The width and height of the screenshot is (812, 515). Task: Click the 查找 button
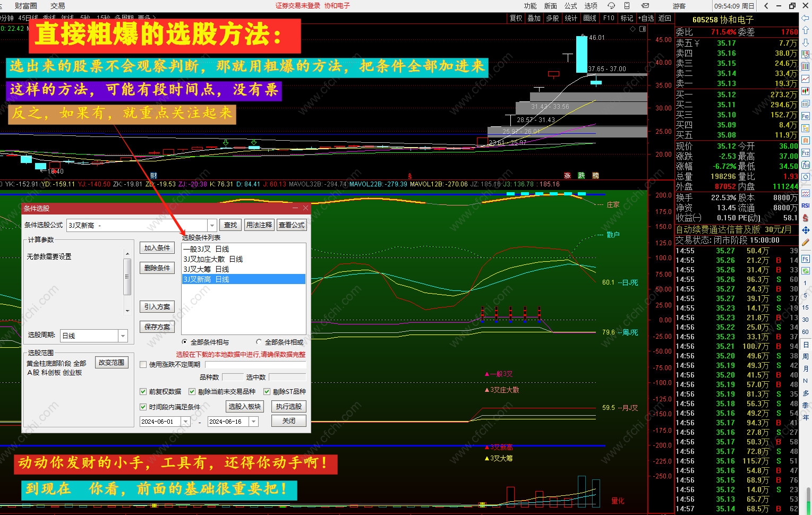[230, 225]
